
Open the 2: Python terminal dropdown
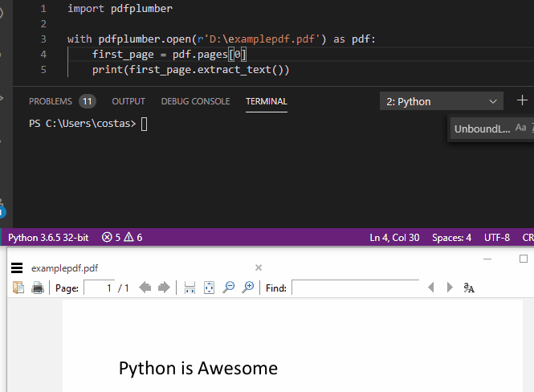pos(442,101)
